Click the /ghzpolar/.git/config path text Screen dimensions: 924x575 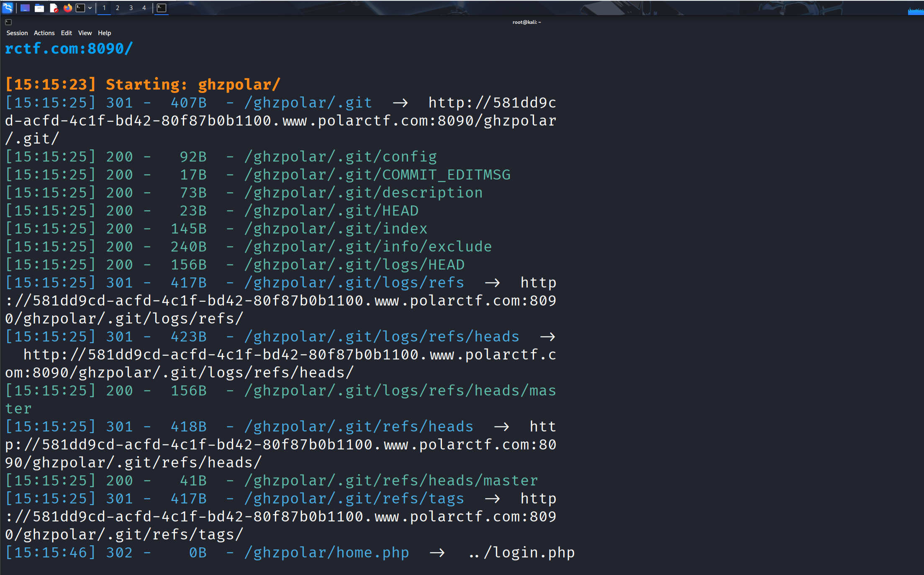(341, 157)
